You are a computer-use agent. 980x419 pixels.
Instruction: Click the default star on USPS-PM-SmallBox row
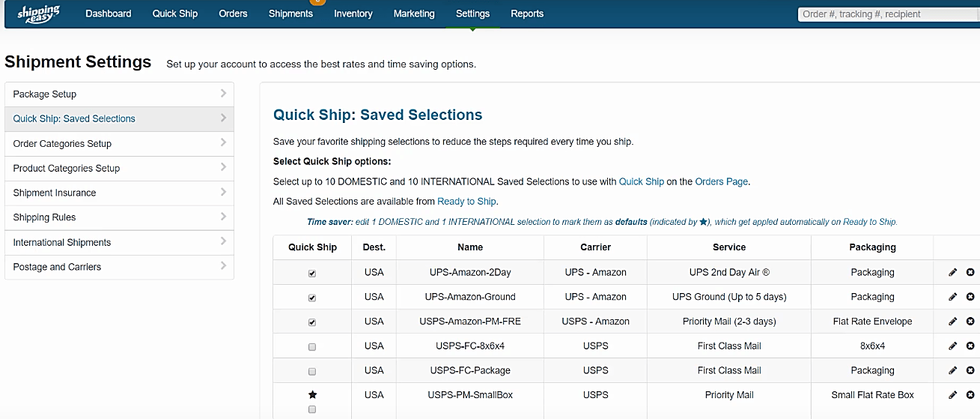tap(312, 394)
